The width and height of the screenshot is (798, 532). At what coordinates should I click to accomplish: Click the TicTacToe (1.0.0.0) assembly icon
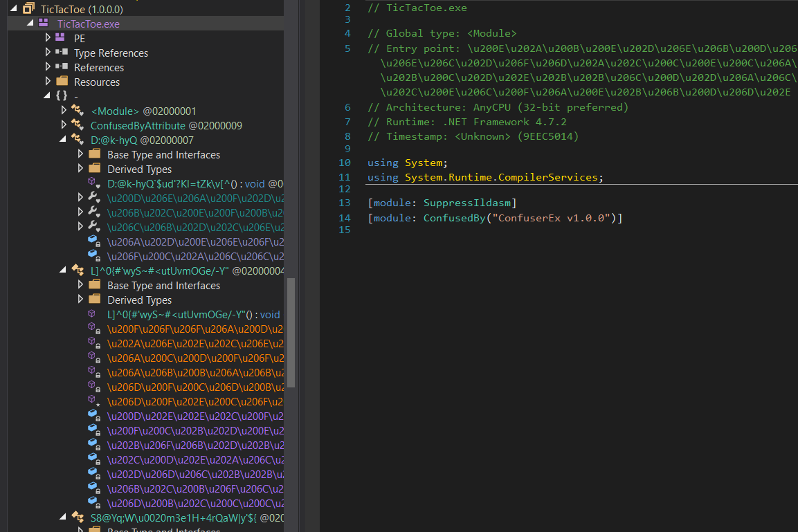tap(28, 8)
